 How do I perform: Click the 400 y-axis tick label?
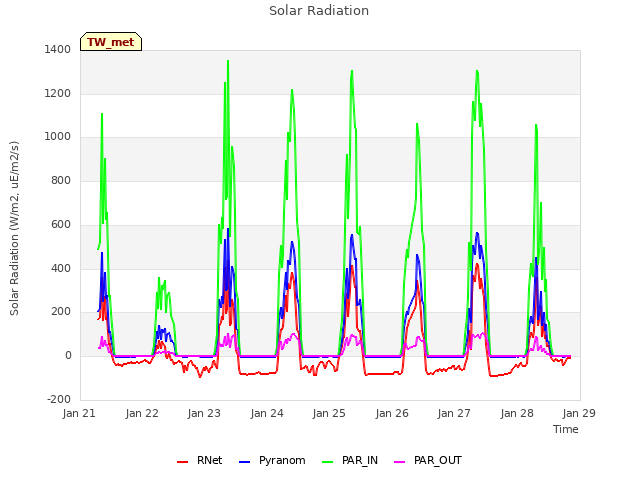pyautogui.click(x=61, y=268)
